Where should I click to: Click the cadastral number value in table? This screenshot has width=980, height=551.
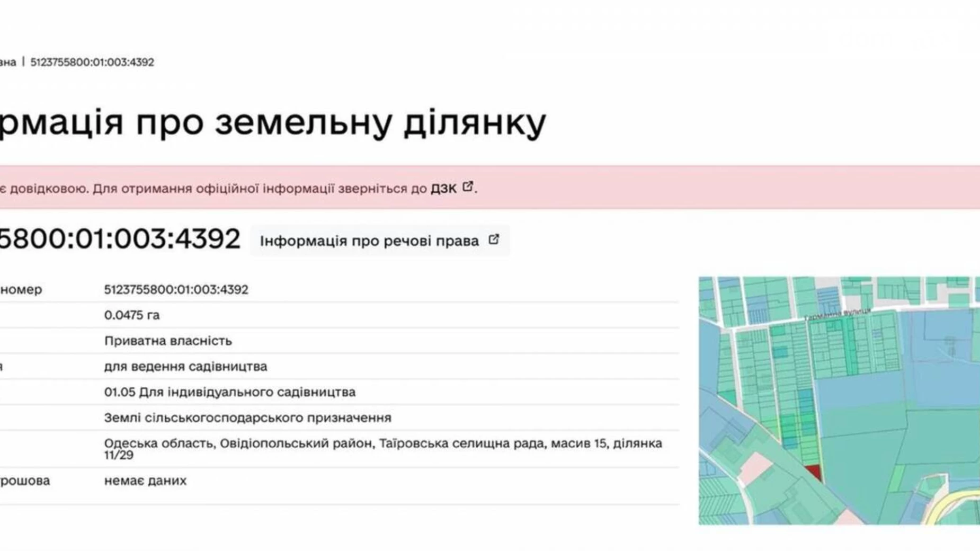pyautogui.click(x=176, y=289)
